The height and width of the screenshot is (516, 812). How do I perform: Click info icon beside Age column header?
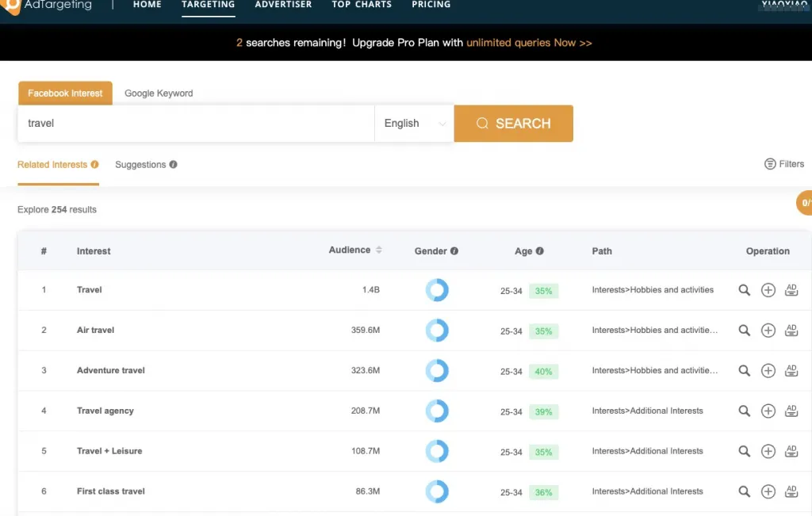[540, 251]
